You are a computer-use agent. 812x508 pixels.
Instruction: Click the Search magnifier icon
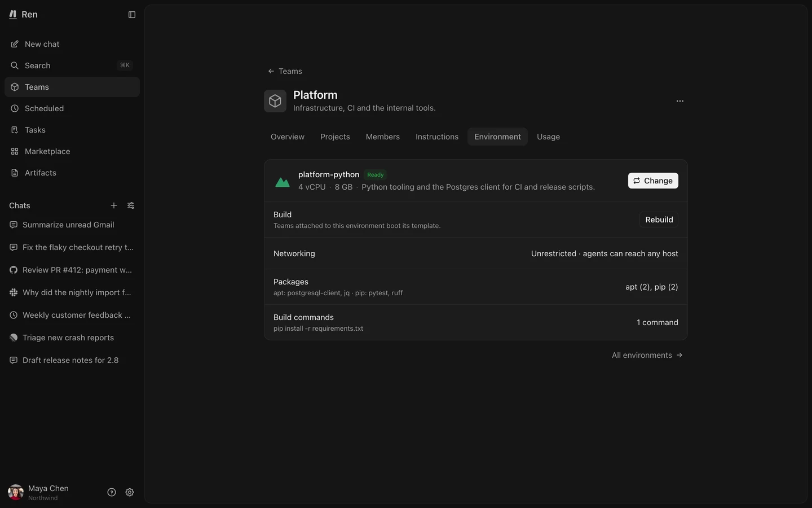15,65
